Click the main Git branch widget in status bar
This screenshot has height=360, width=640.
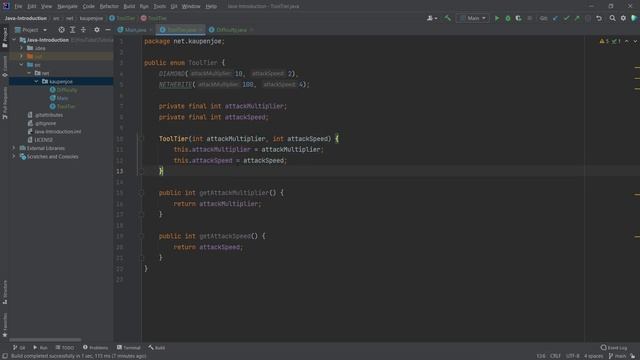tap(617, 356)
